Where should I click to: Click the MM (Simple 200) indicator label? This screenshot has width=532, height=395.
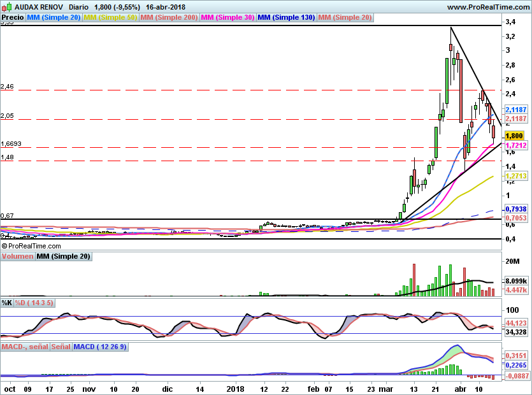tap(169, 17)
